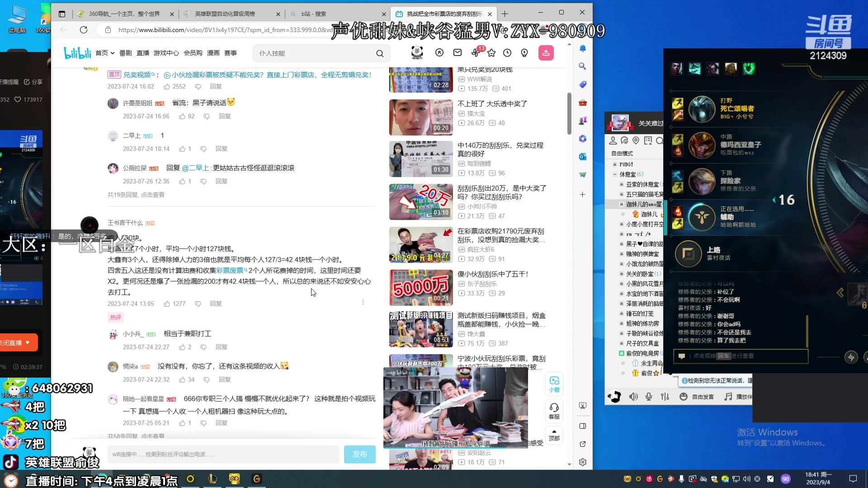Open the browser tab actions menu button

[62, 14]
